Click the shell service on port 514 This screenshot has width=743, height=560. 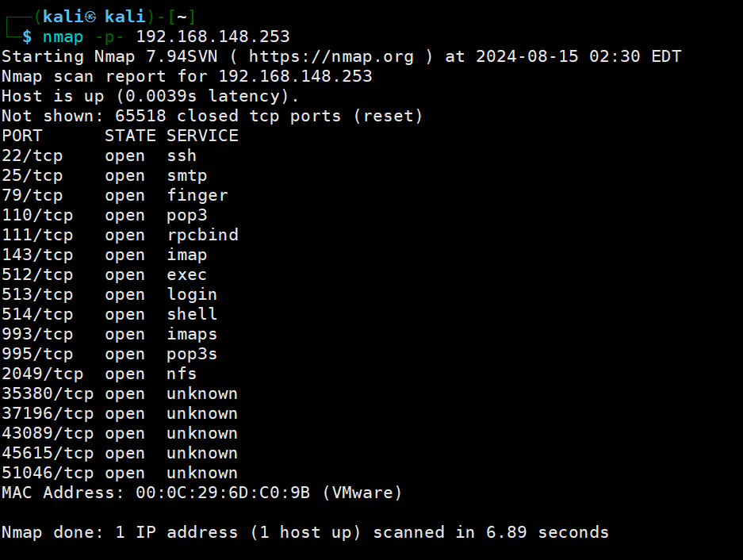point(192,314)
